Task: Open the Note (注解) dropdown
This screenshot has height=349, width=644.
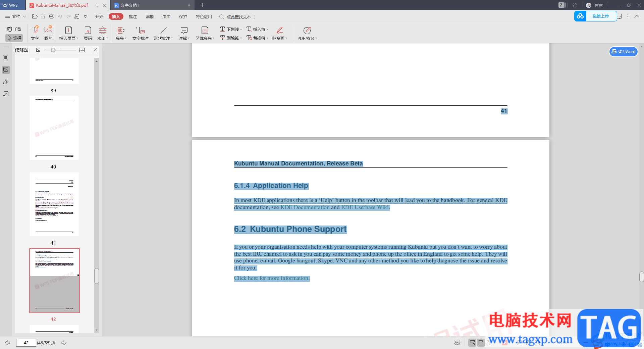Action: click(184, 33)
